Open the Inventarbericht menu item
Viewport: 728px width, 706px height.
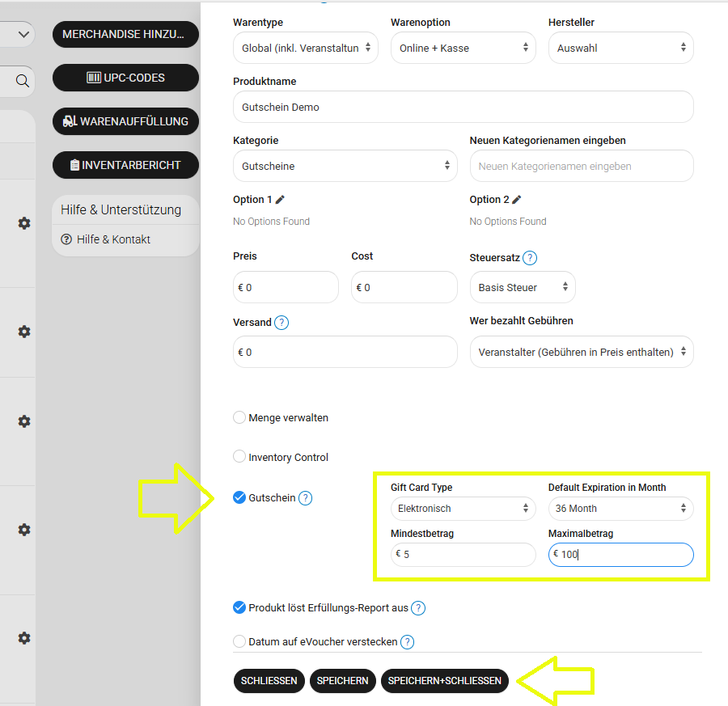pos(125,165)
